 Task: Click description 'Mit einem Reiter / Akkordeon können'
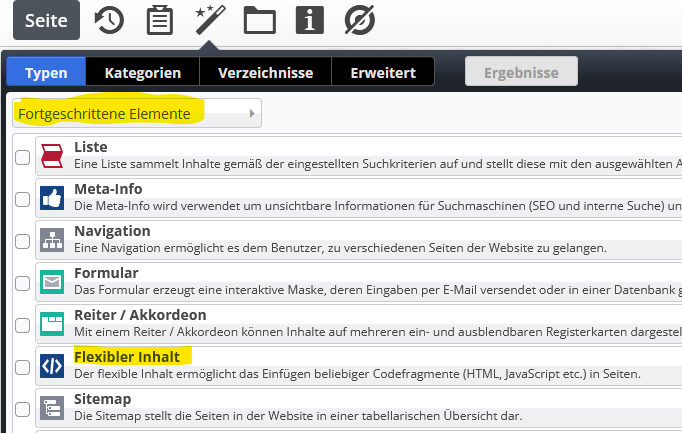click(x=378, y=332)
